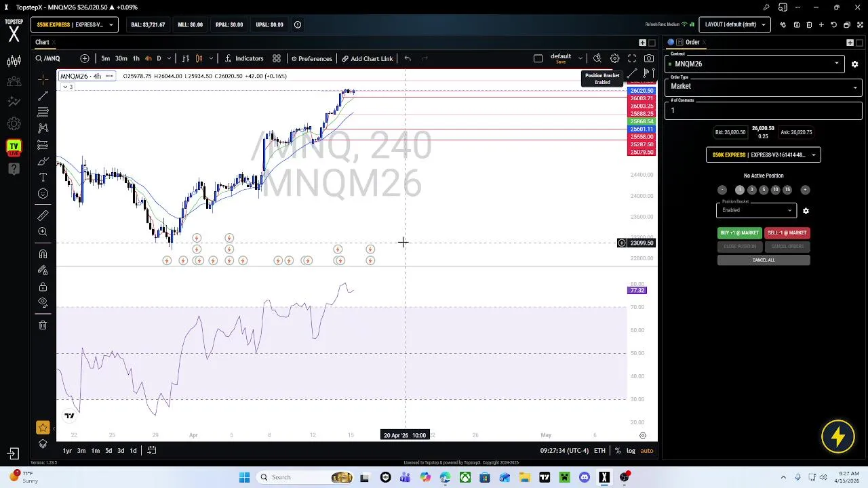Image resolution: width=868 pixels, height=488 pixels.
Task: Click Add Chart Link
Action: click(367, 58)
